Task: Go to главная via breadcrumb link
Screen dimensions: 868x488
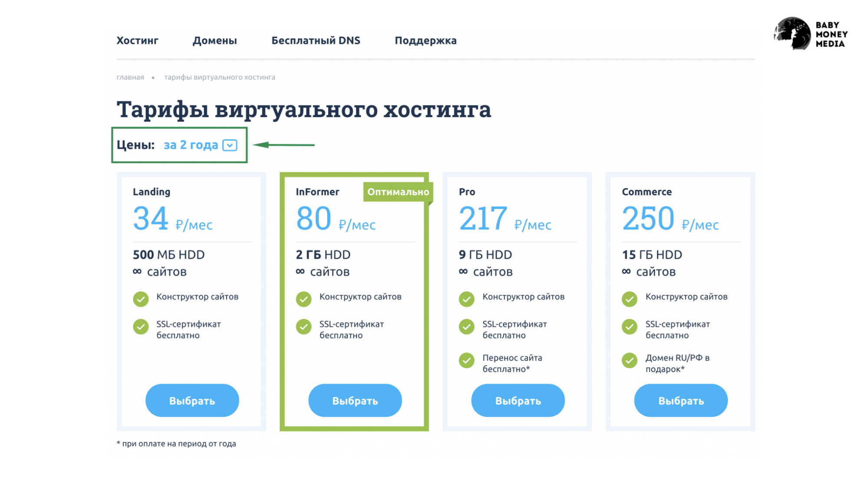Action: point(130,77)
